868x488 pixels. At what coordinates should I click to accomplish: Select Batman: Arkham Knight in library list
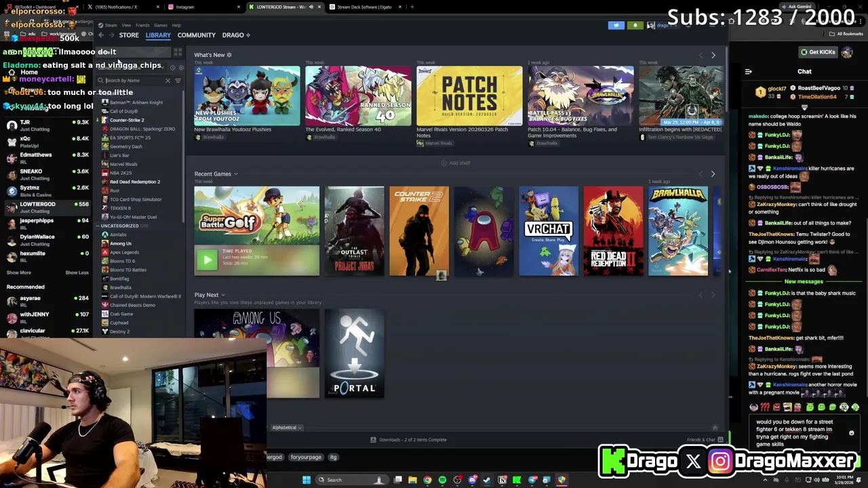click(x=136, y=102)
